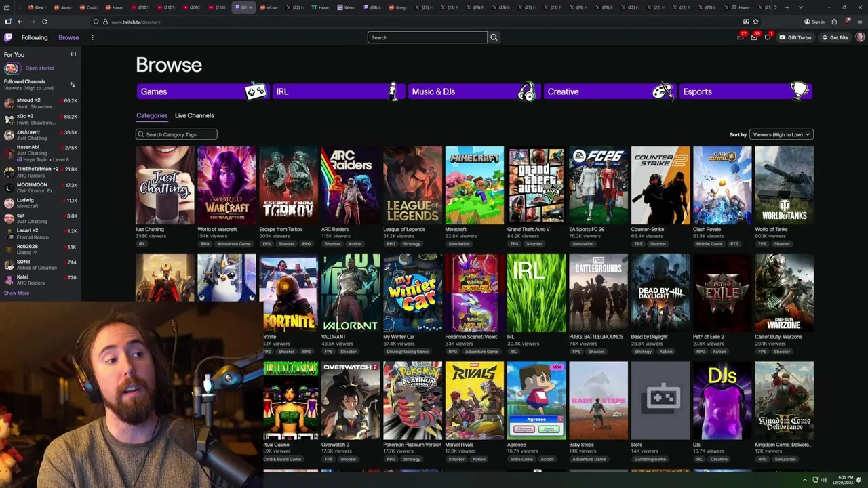Click the Twitch logo home icon
This screenshot has width=868, height=488.
pos(8,37)
